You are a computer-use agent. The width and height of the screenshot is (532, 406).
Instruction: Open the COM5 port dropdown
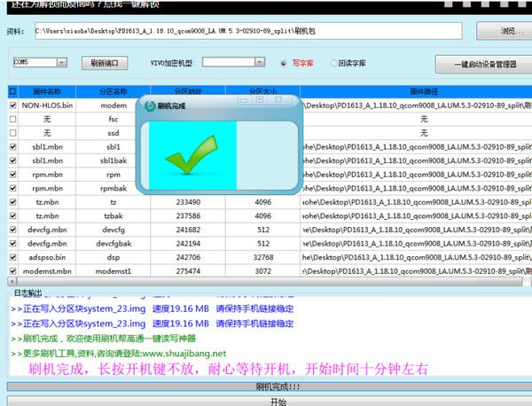pos(62,62)
